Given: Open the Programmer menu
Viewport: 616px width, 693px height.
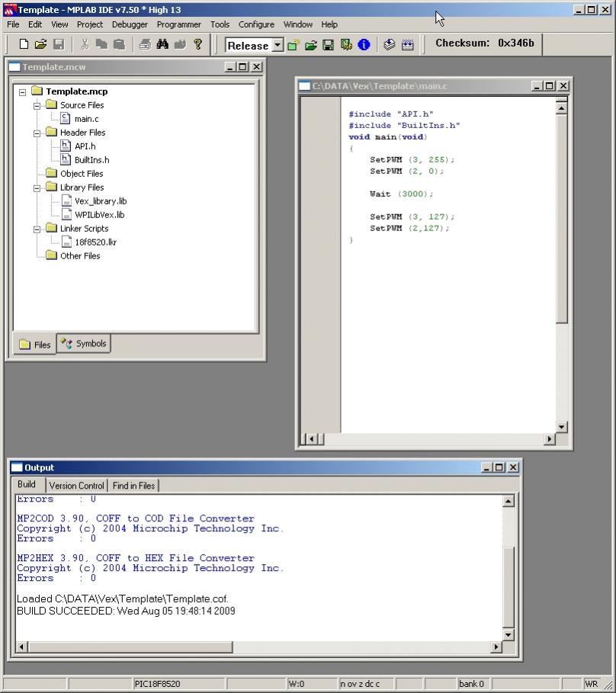Looking at the screenshot, I should [179, 24].
